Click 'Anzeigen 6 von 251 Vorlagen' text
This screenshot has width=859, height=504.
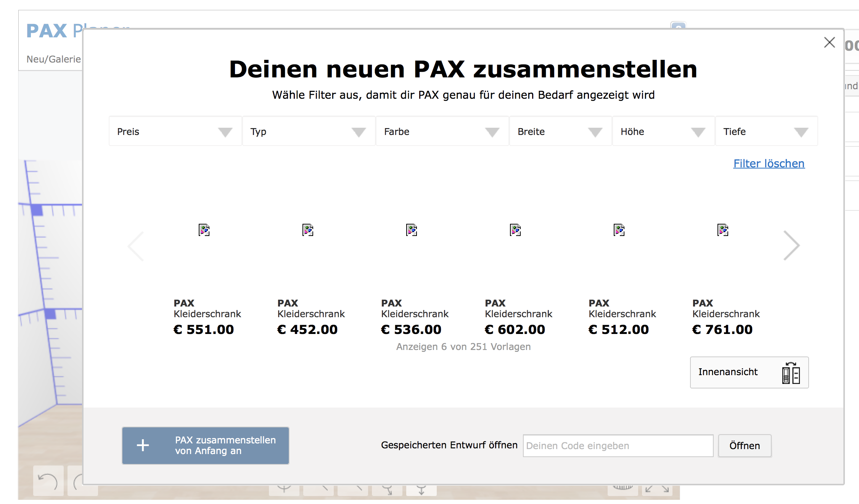[463, 347]
